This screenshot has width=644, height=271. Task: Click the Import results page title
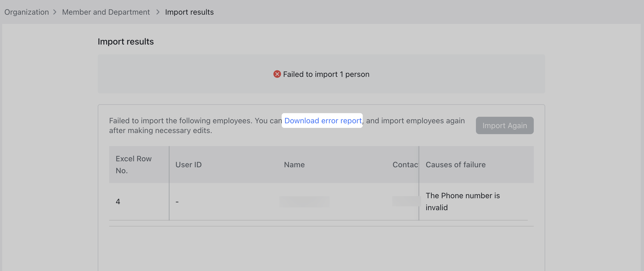click(x=126, y=41)
